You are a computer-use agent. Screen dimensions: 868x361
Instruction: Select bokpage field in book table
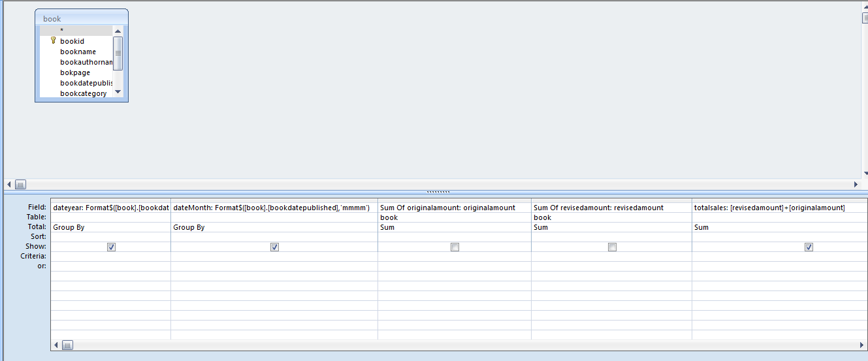76,72
